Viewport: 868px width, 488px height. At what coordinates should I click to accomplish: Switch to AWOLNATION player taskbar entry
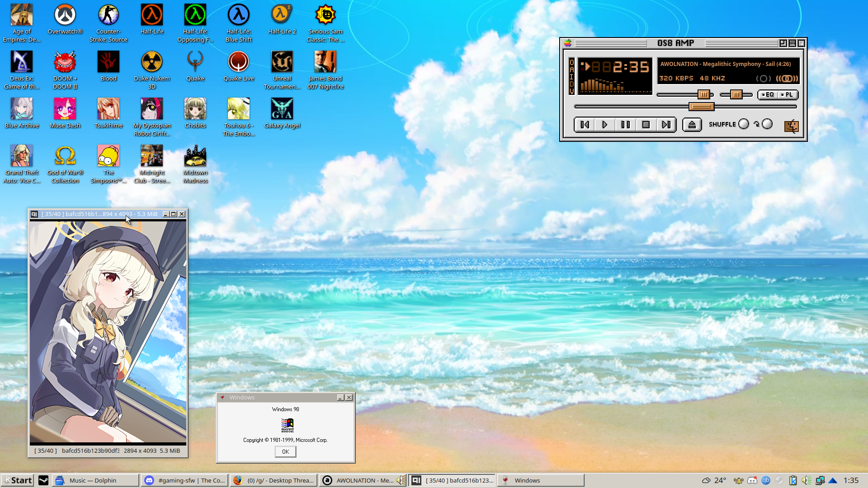363,480
